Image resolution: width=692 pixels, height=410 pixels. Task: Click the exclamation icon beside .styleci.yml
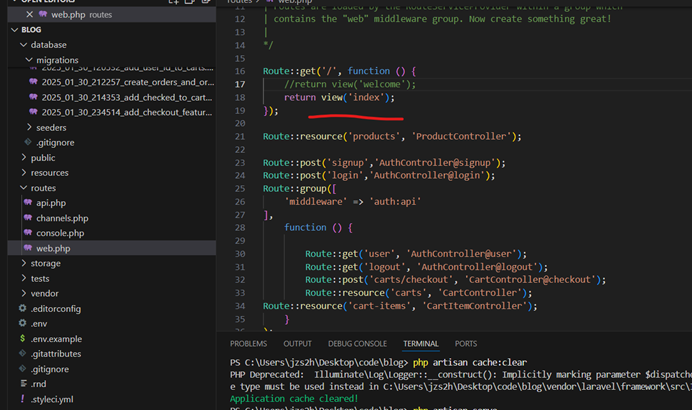point(23,399)
